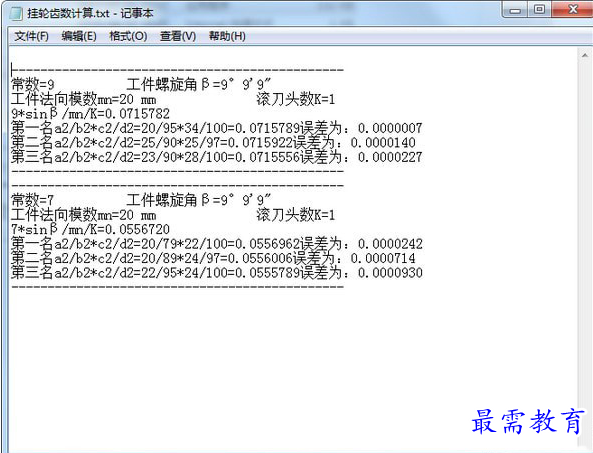Open the 帮助(H) menu
Viewport: 593px width, 453px height.
(x=227, y=36)
